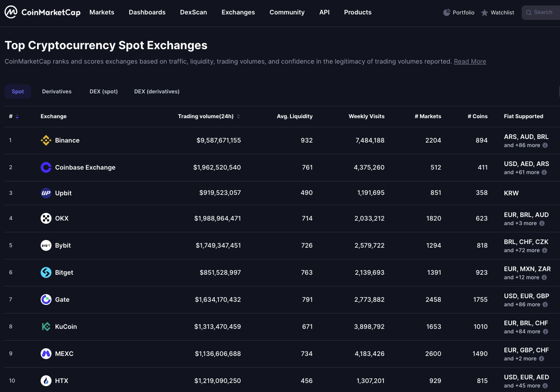Open the KuCoin exchange name link
This screenshot has width=560, height=392.
(x=66, y=327)
